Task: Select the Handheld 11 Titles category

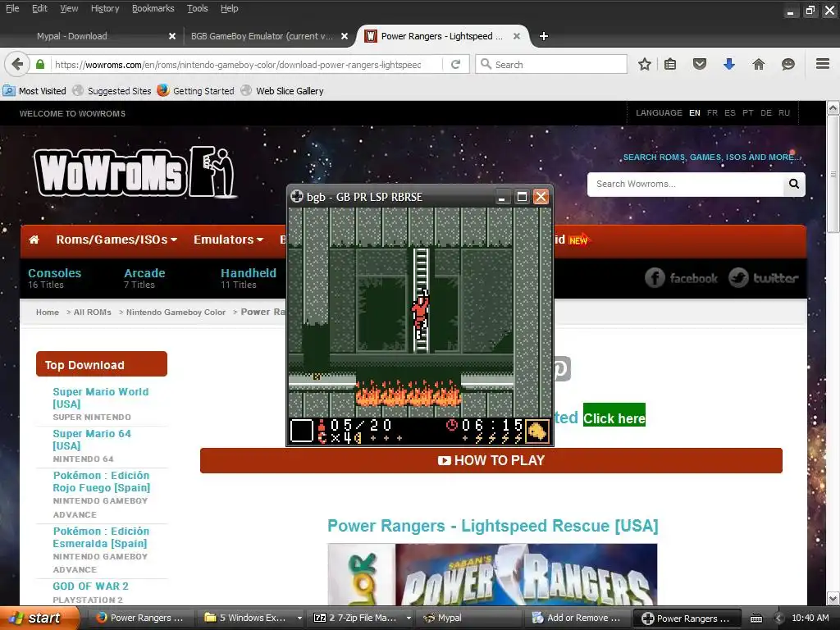Action: coord(249,278)
